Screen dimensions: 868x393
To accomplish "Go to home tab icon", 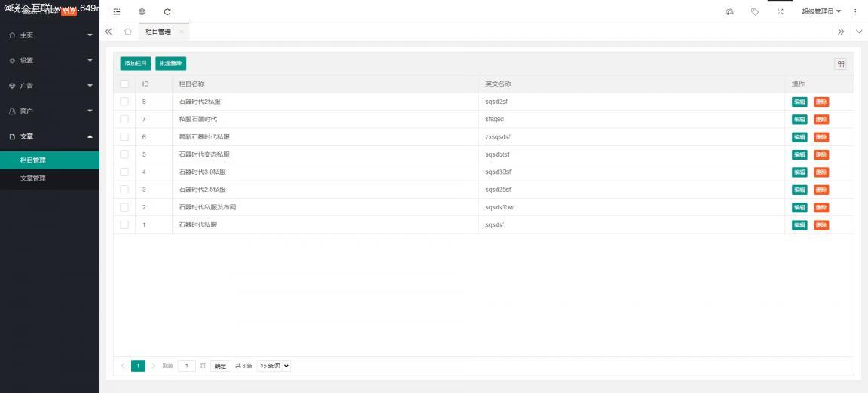I will pyautogui.click(x=128, y=32).
